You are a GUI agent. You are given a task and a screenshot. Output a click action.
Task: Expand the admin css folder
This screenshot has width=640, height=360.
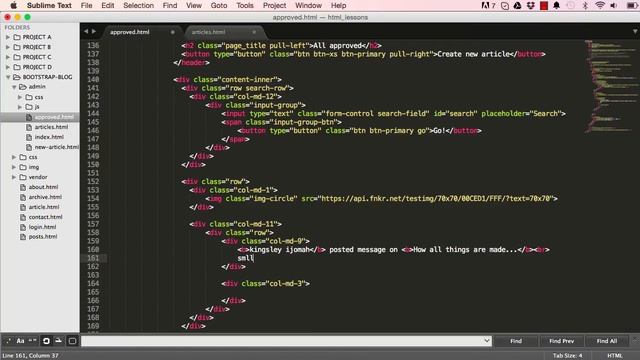(x=20, y=97)
